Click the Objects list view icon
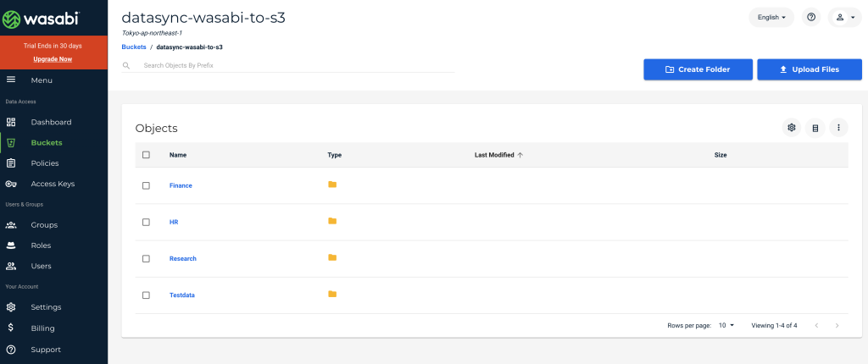The height and width of the screenshot is (364, 868). (x=815, y=128)
